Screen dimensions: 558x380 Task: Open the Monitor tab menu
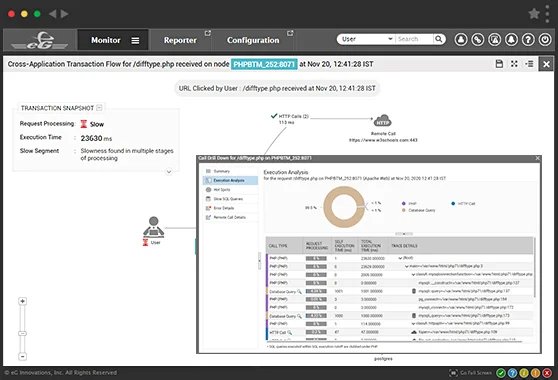(135, 41)
